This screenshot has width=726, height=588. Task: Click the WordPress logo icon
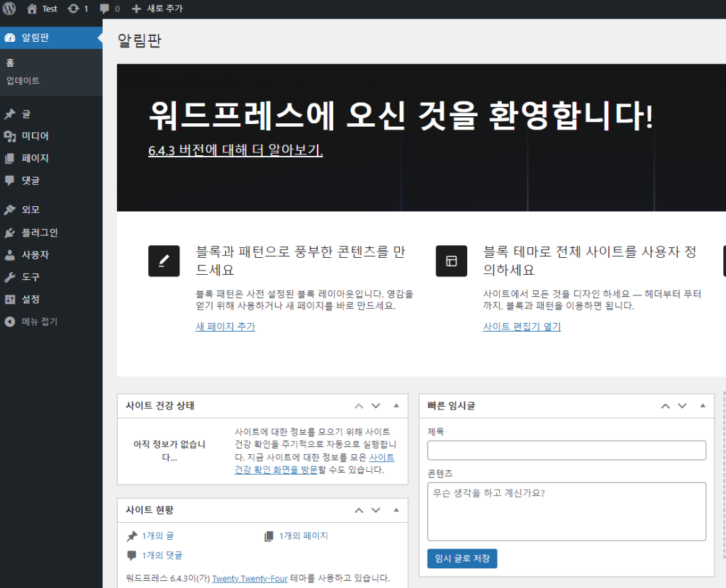9,9
